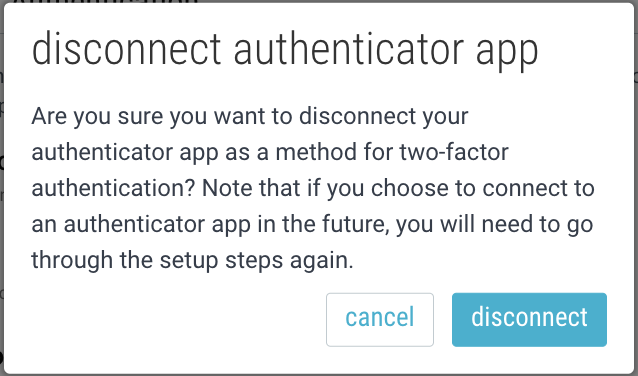Click the word 'through' starting the last line
Screen dimensions: 638x376
tap(72, 260)
